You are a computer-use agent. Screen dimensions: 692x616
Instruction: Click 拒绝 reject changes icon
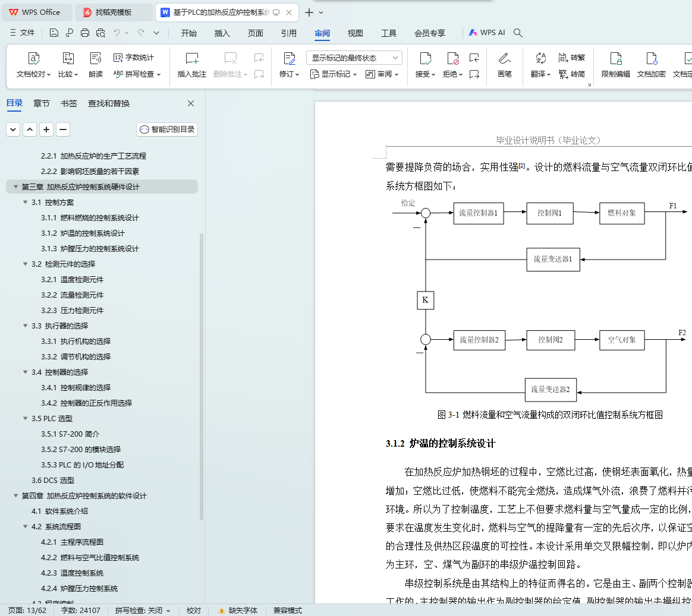(453, 65)
